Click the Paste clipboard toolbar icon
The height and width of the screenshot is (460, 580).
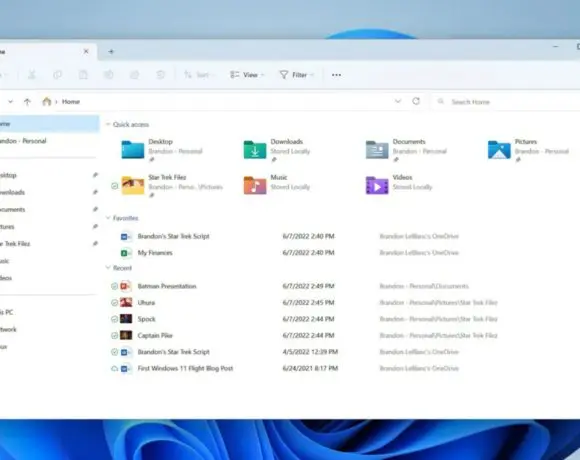click(83, 75)
